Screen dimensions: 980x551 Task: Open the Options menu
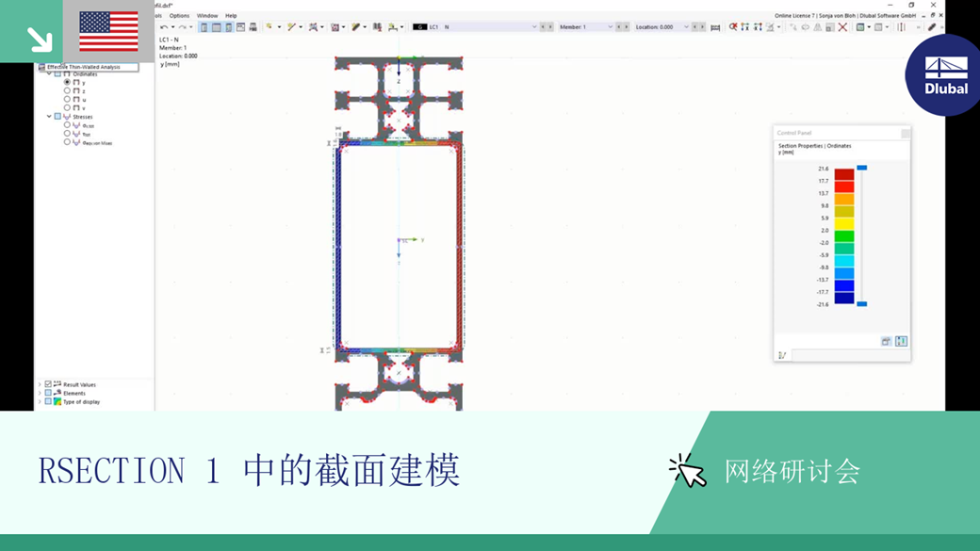pos(179,16)
